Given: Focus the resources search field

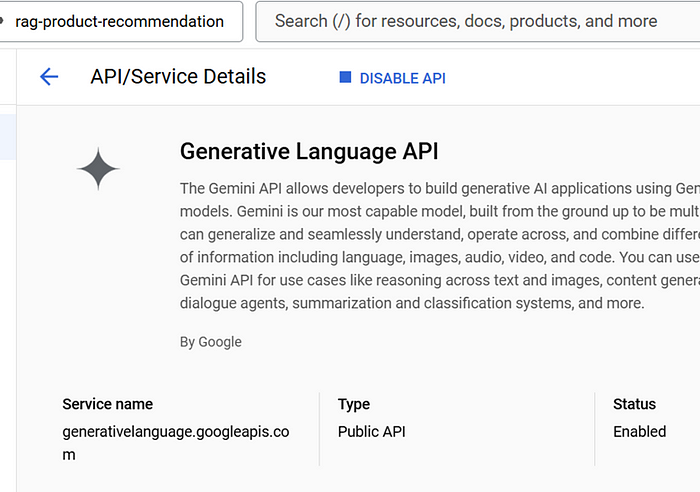Looking at the screenshot, I should 478,21.
